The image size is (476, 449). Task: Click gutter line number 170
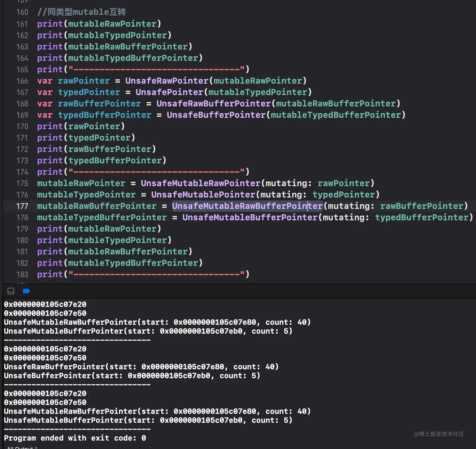click(x=22, y=127)
